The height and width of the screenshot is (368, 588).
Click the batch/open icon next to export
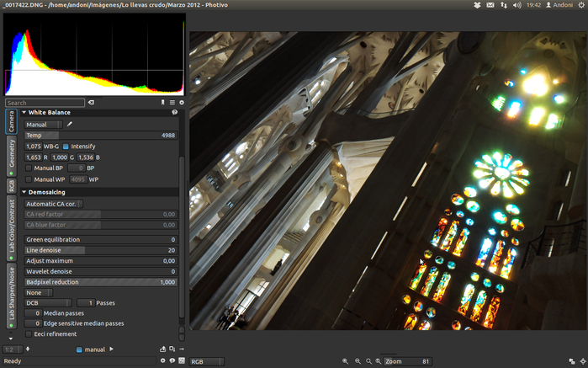pos(172,349)
